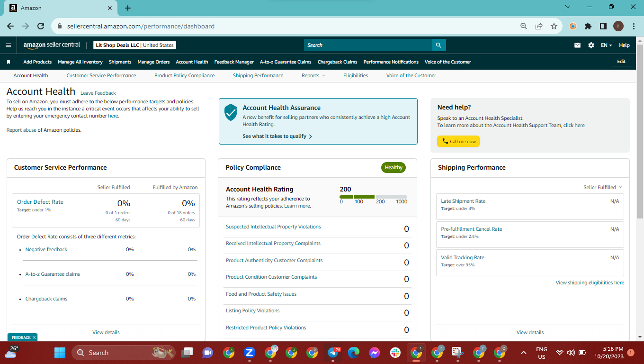Open the Report abuse link

pos(21,130)
